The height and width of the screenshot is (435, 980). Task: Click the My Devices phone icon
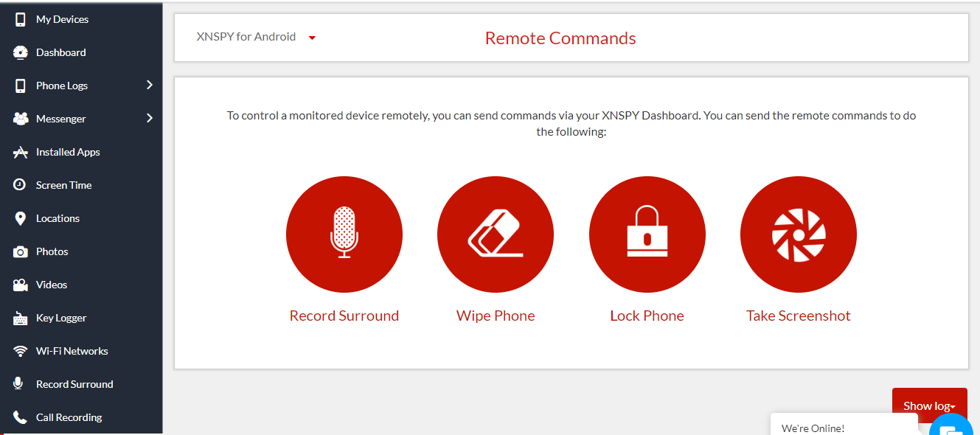pyautogui.click(x=21, y=19)
